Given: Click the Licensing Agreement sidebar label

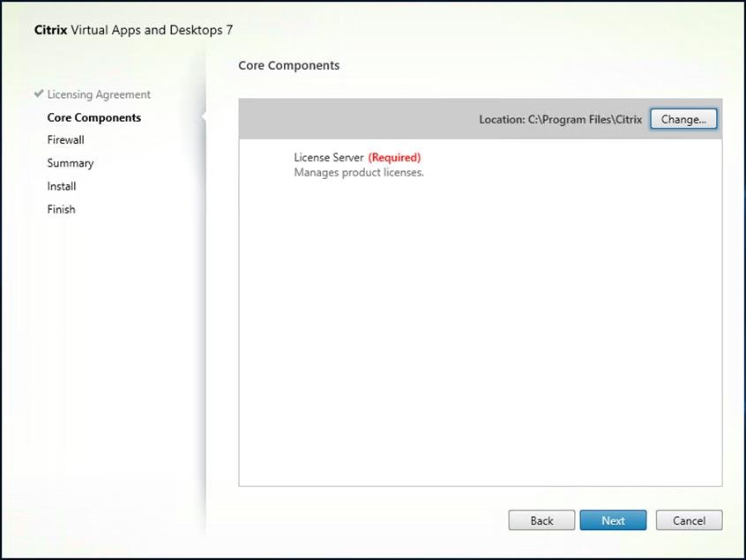Looking at the screenshot, I should (x=99, y=94).
